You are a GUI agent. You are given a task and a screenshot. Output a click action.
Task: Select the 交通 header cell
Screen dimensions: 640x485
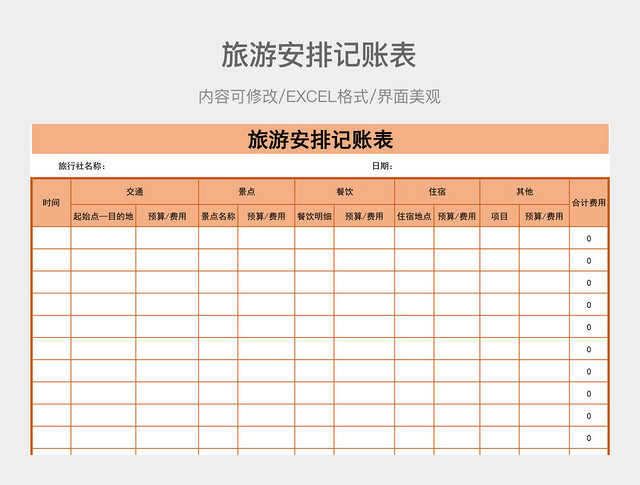[135, 191]
